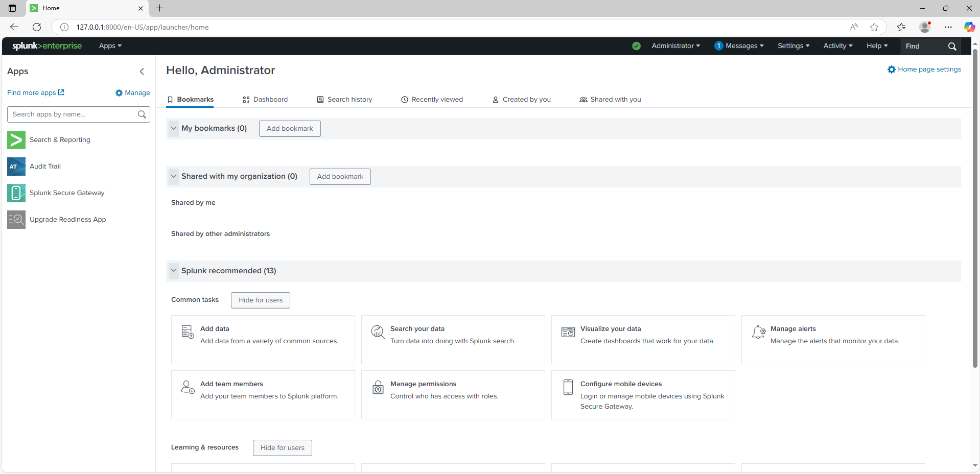Click the Find magnifier icon in top bar

952,46
